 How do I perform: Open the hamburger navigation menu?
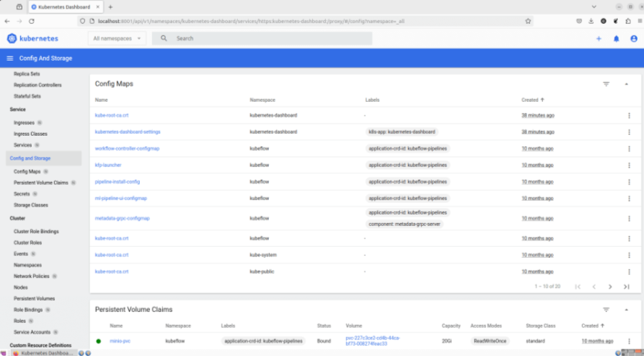10,58
